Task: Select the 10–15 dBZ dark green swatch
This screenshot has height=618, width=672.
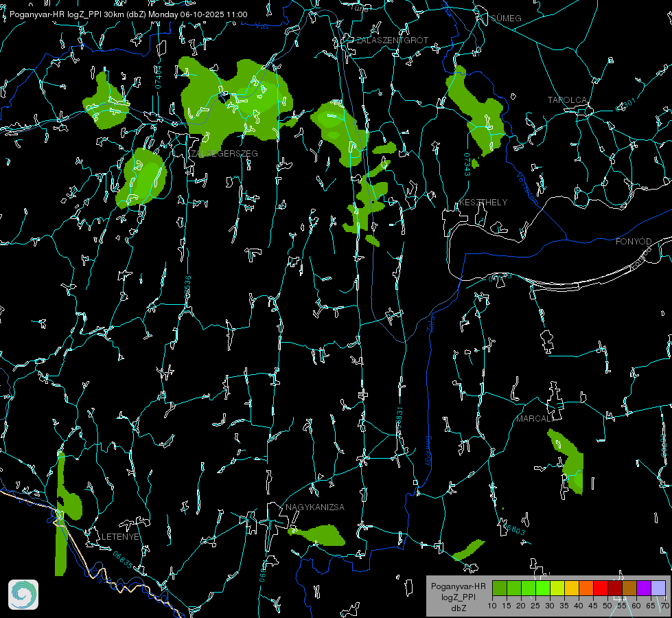Action: point(500,588)
